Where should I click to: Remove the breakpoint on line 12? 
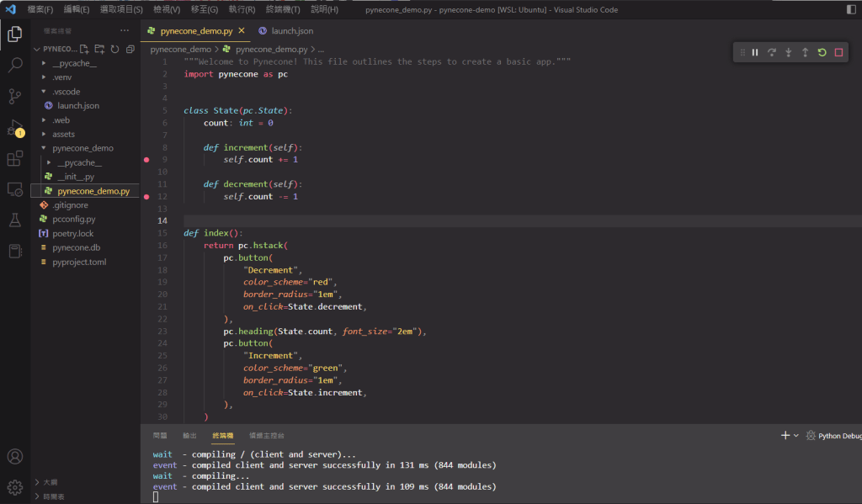point(146,196)
